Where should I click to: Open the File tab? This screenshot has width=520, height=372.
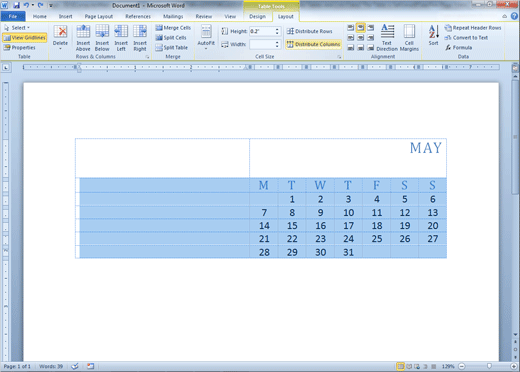(13, 16)
